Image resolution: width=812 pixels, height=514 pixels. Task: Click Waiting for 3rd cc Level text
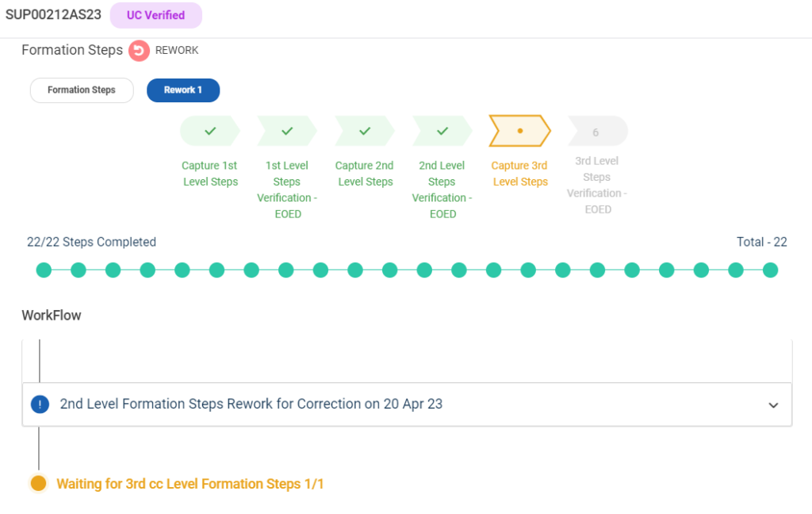click(x=190, y=484)
